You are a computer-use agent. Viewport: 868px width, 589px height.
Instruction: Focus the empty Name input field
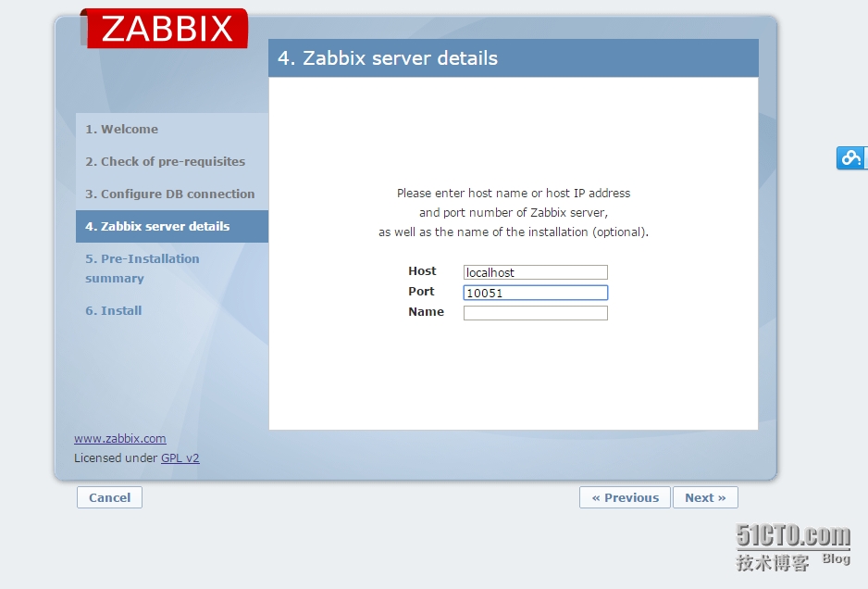[535, 313]
